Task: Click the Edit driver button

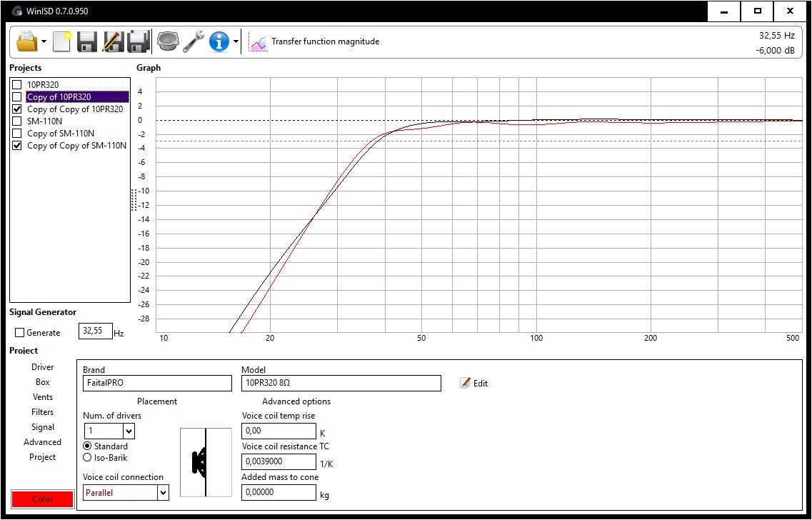Action: (473, 384)
